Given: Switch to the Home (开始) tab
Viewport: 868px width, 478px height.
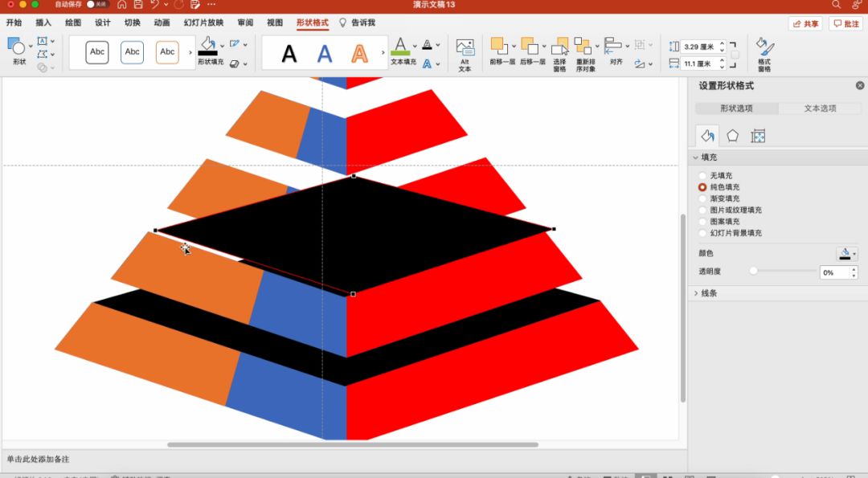Looking at the screenshot, I should [x=14, y=22].
